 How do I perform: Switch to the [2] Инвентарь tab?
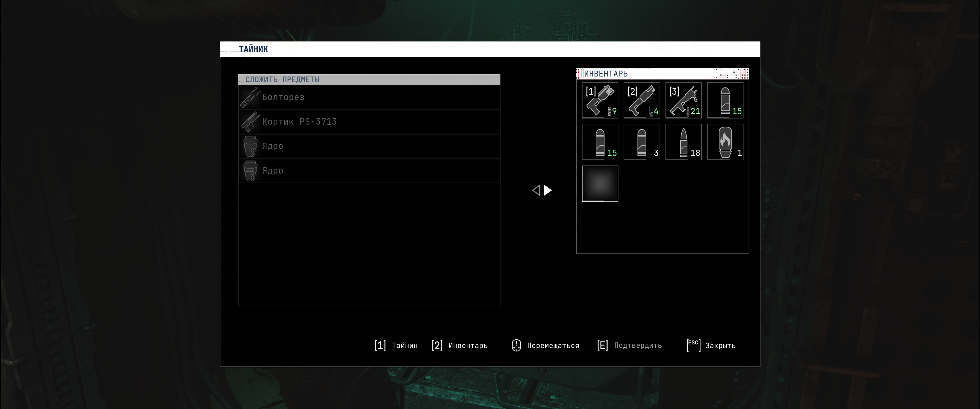click(460, 345)
